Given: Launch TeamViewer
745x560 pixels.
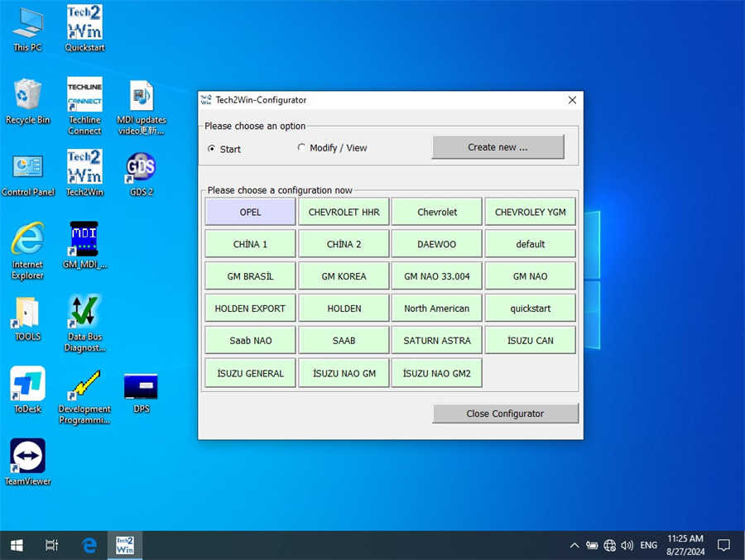Looking at the screenshot, I should 27,457.
